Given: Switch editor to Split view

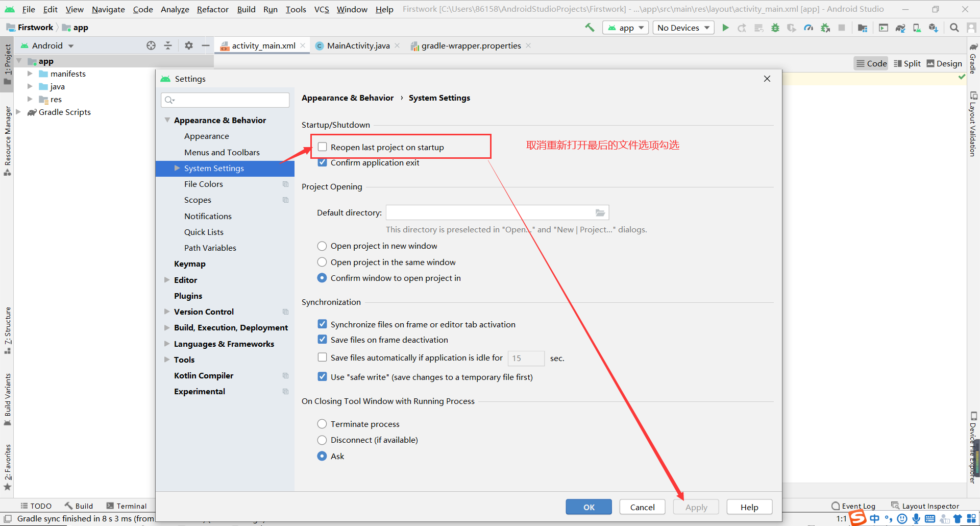Looking at the screenshot, I should [x=907, y=63].
